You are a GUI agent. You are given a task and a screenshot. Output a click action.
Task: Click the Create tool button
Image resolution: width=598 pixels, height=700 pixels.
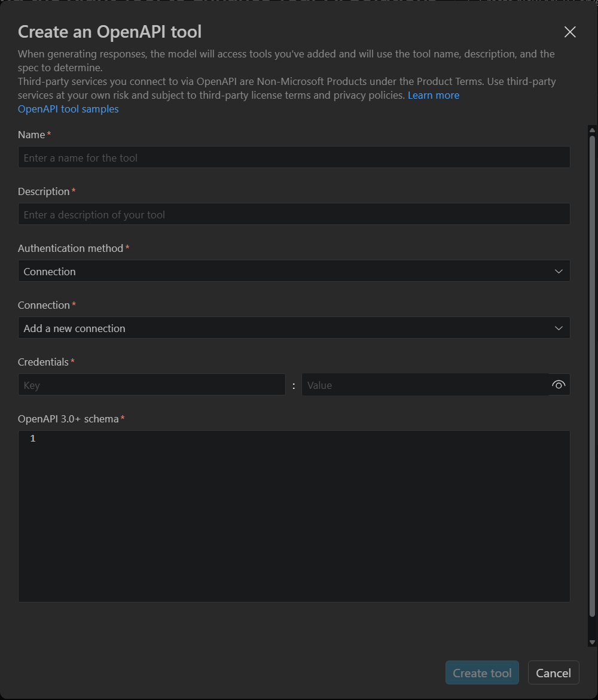click(x=482, y=672)
